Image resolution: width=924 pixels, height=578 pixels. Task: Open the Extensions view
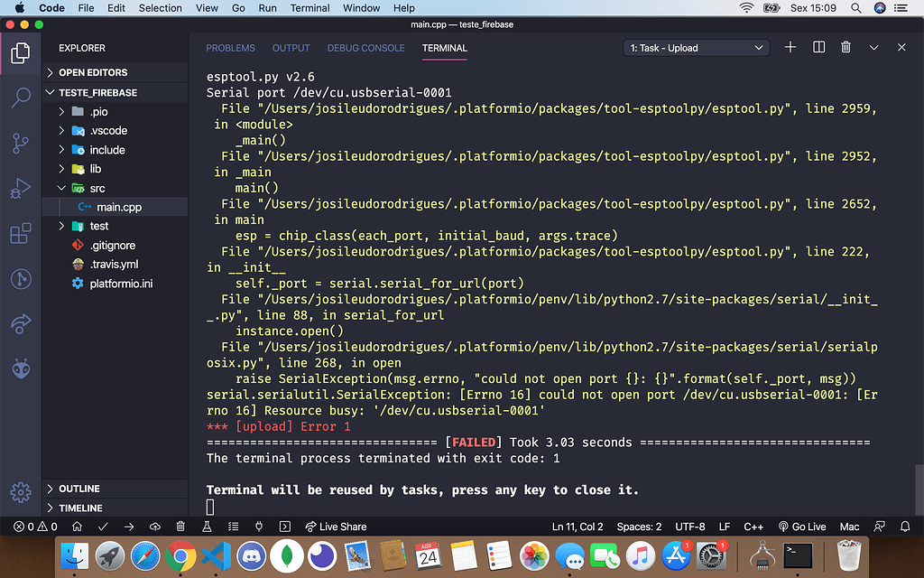tap(20, 233)
